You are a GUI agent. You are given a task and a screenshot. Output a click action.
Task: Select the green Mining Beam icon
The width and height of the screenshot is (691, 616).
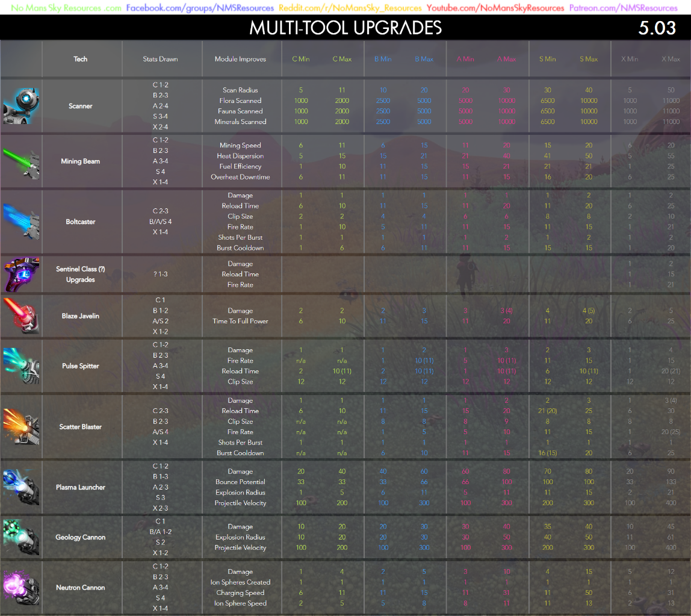(x=21, y=161)
